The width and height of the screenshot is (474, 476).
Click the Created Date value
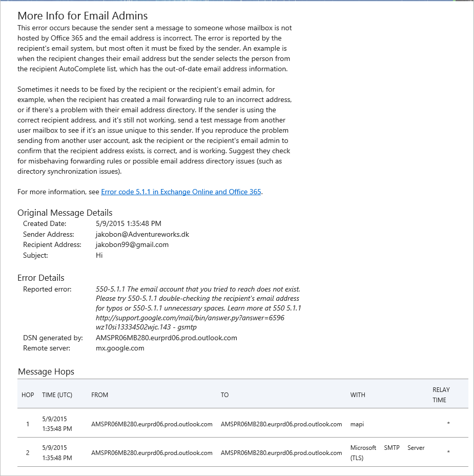(129, 223)
